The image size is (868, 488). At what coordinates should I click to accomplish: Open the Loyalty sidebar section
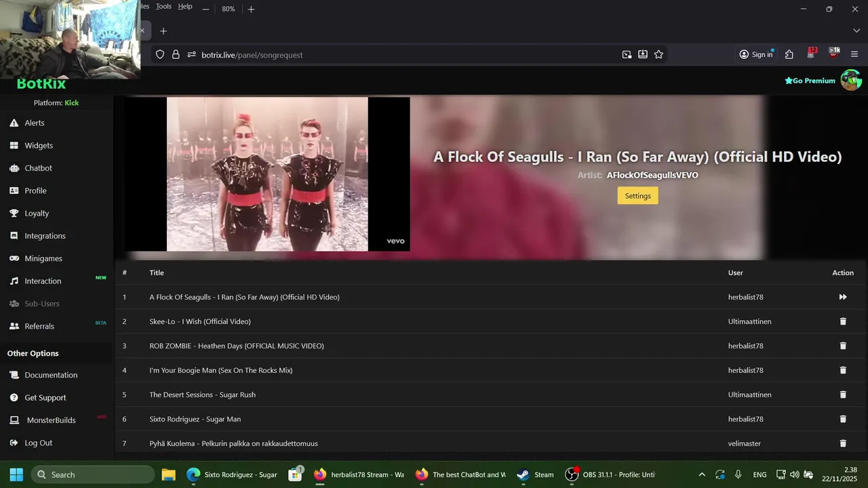(x=37, y=213)
